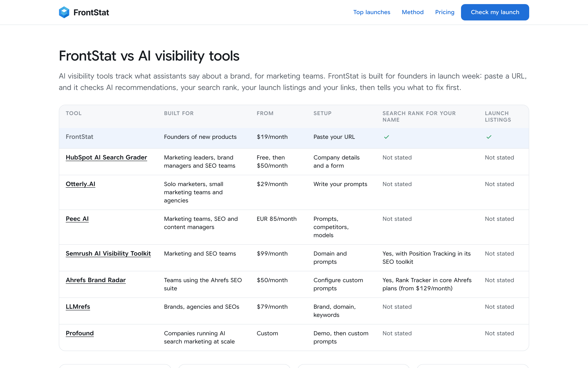Click the FrontStat brand name in header
This screenshot has height=368, width=588.
pos(91,12)
